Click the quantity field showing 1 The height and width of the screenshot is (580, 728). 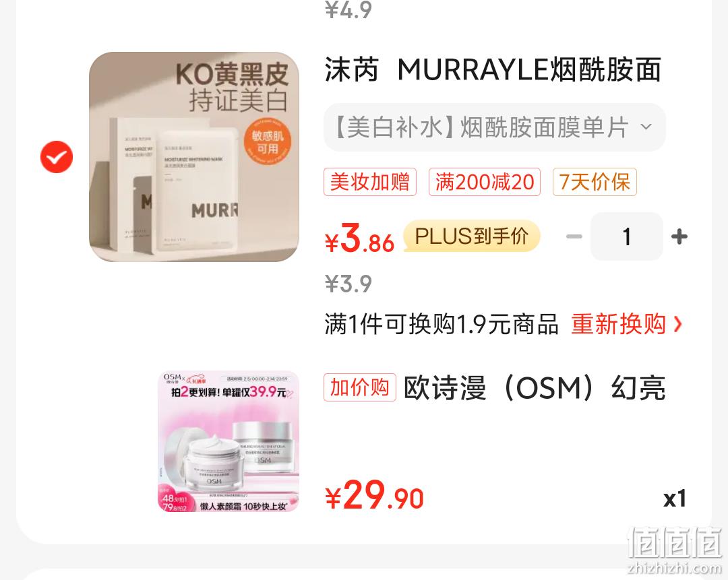[x=627, y=236]
